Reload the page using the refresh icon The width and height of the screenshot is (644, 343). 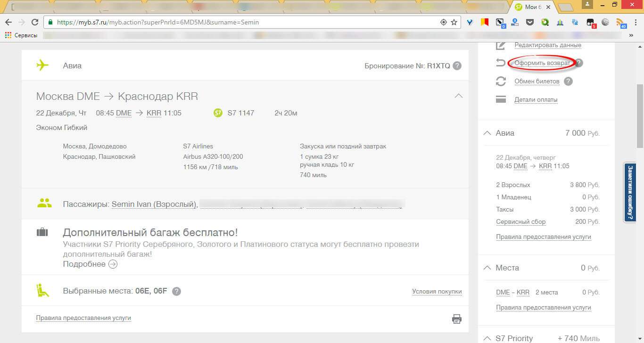(34, 22)
